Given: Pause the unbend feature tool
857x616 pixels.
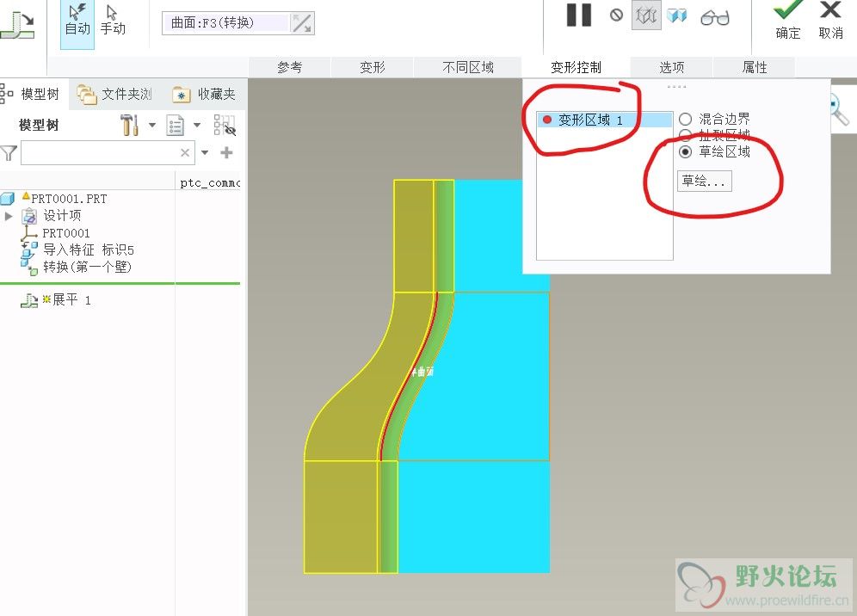Looking at the screenshot, I should [579, 15].
